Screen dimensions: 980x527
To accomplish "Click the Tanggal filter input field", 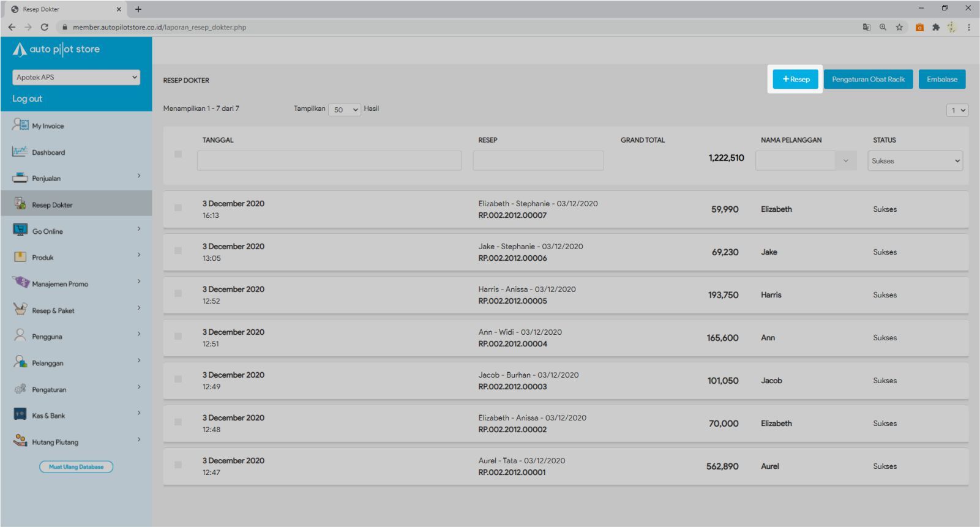I will coord(329,160).
